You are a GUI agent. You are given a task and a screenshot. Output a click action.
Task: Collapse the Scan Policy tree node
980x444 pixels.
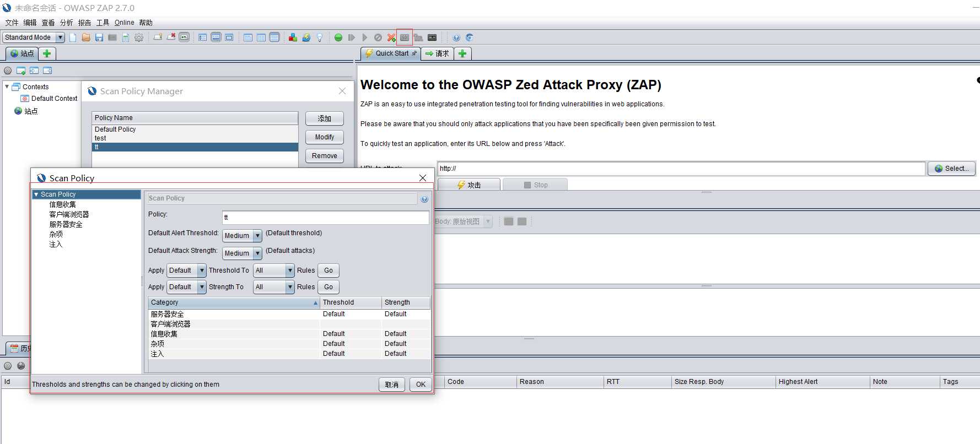tap(36, 194)
